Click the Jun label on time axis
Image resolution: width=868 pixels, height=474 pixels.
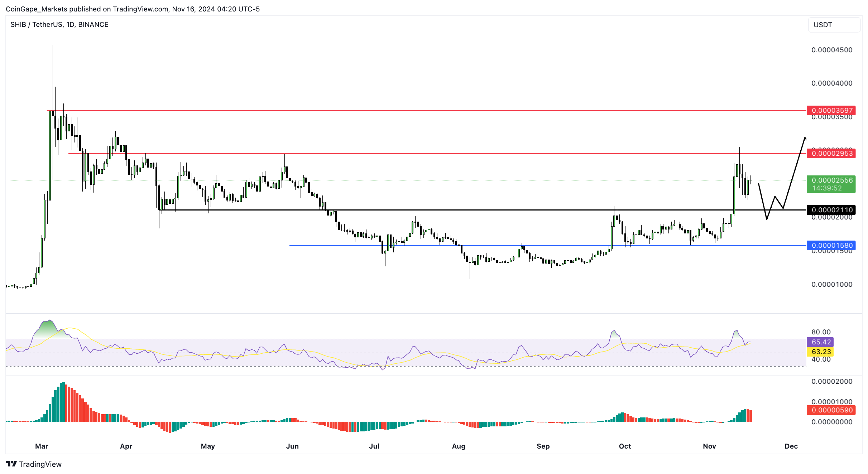click(x=293, y=446)
